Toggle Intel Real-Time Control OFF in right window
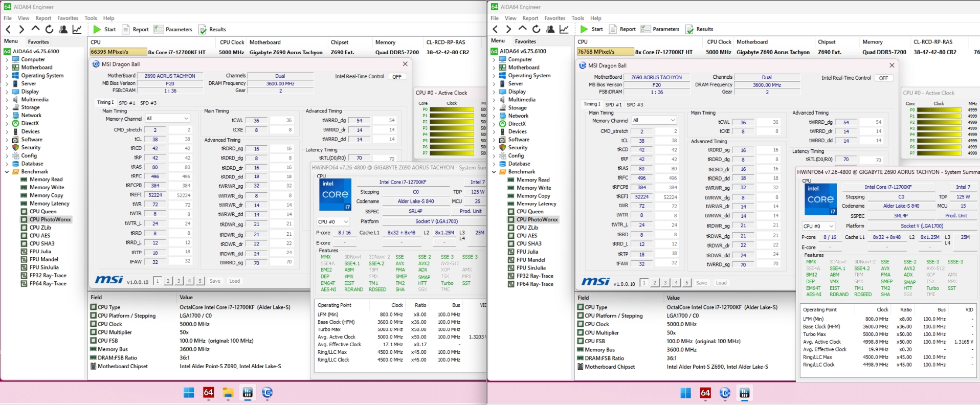The image size is (980, 405). click(883, 78)
